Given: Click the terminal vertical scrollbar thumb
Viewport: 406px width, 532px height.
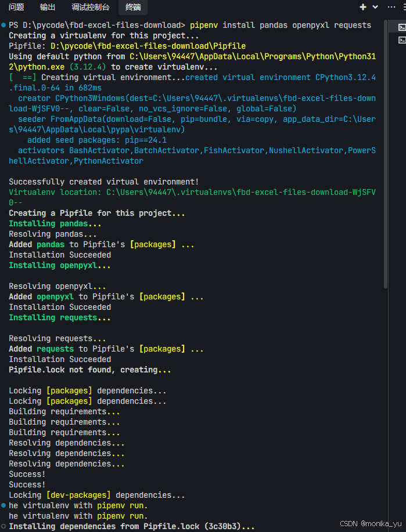Looking at the screenshot, I should [385, 154].
